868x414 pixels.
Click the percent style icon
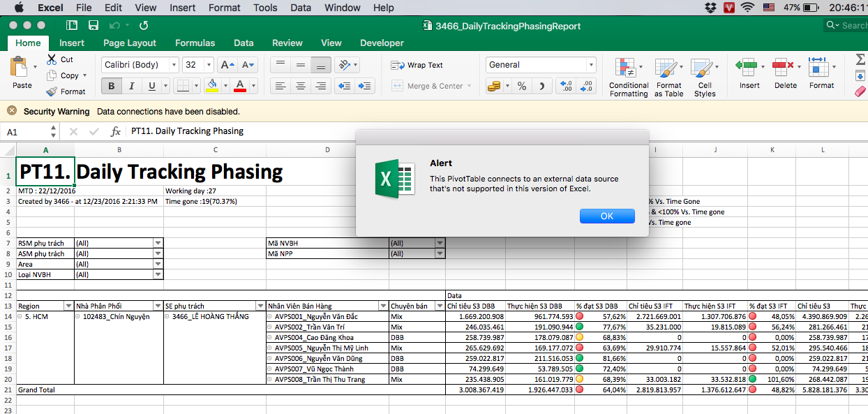521,86
